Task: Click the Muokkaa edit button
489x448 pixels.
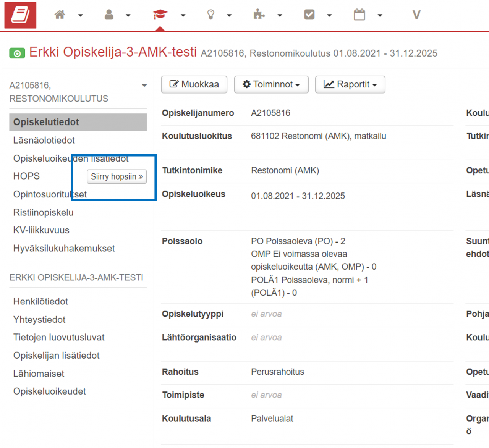Action: (194, 84)
